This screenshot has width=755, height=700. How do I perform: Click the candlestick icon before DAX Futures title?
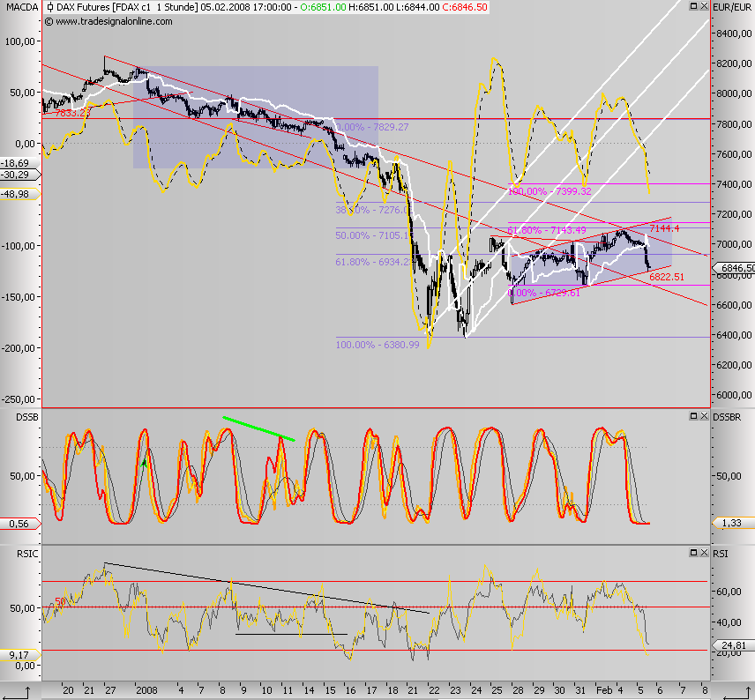click(49, 7)
